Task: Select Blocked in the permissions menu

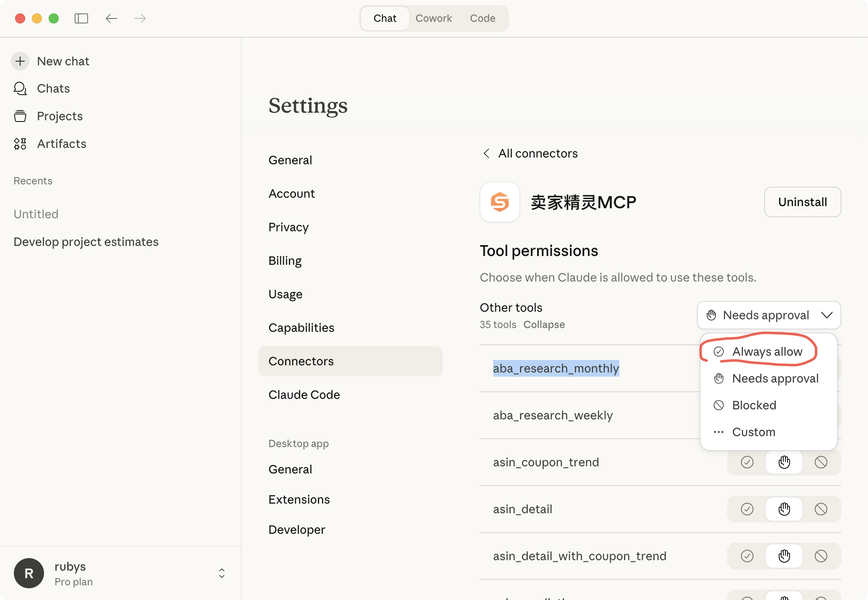Action: (x=754, y=405)
